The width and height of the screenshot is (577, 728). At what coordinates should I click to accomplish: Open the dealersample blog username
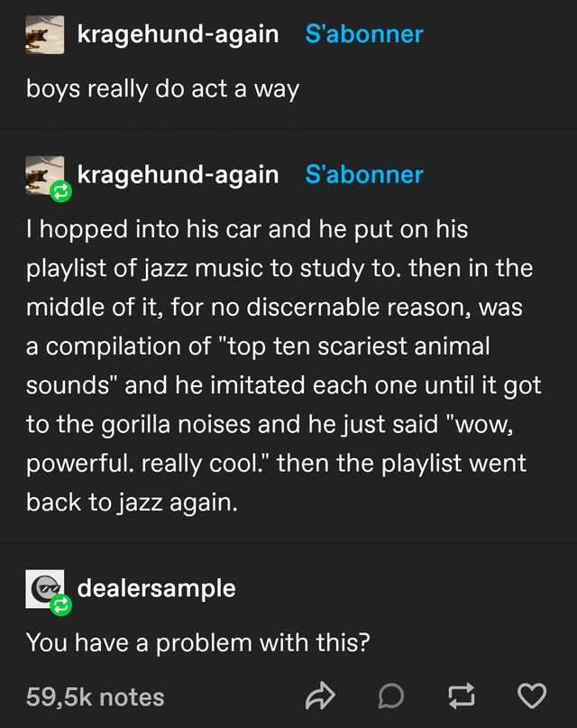tap(157, 588)
